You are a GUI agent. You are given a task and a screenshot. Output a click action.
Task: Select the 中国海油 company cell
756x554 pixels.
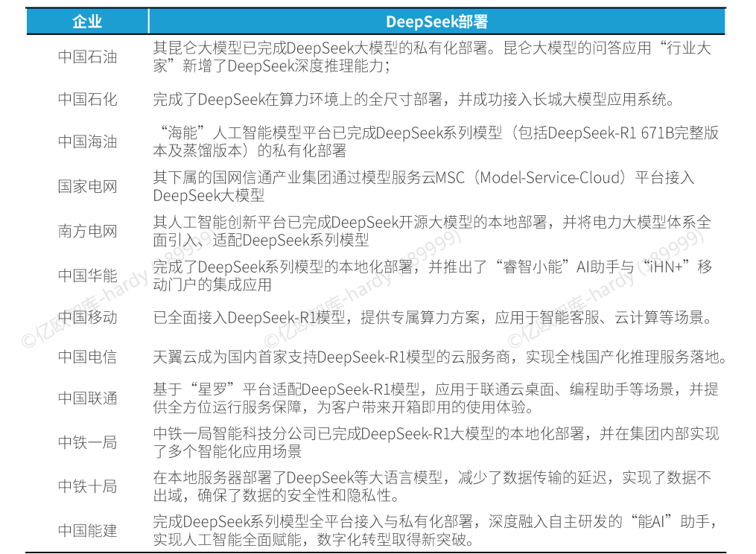coord(87,141)
